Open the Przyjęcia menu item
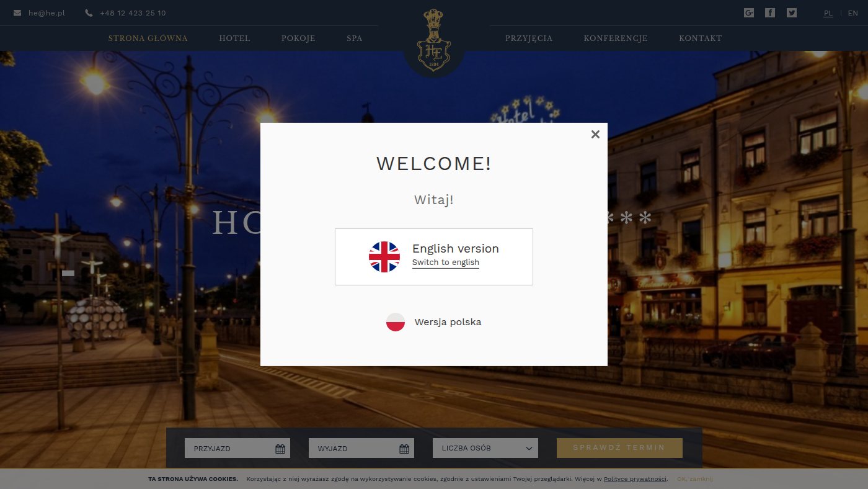Image resolution: width=868 pixels, height=489 pixels. click(529, 38)
